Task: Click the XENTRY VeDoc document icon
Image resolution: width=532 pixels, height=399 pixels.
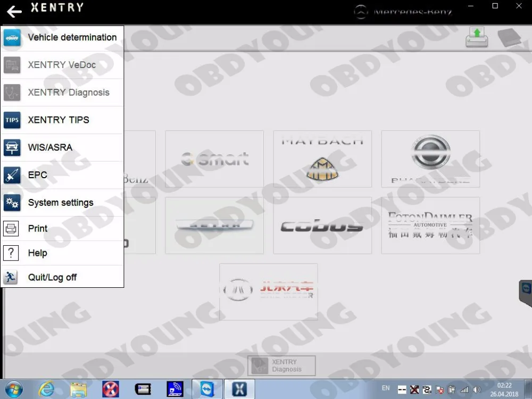Action: [12, 65]
